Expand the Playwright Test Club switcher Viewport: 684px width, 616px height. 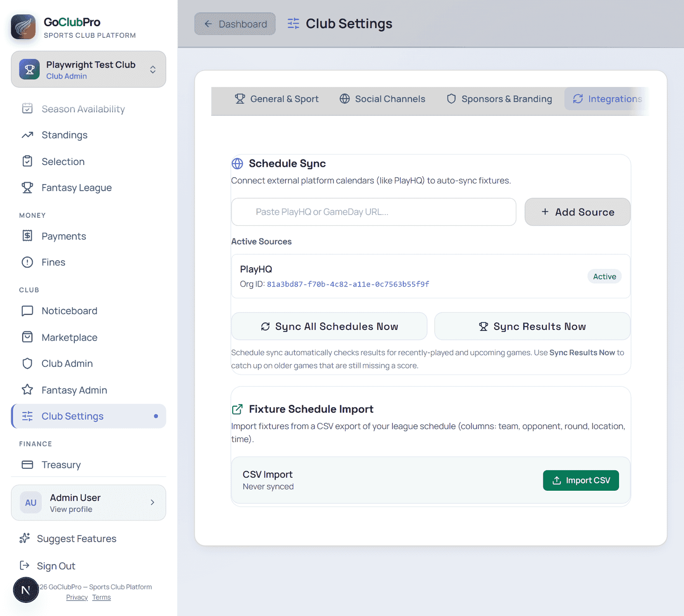coord(88,69)
